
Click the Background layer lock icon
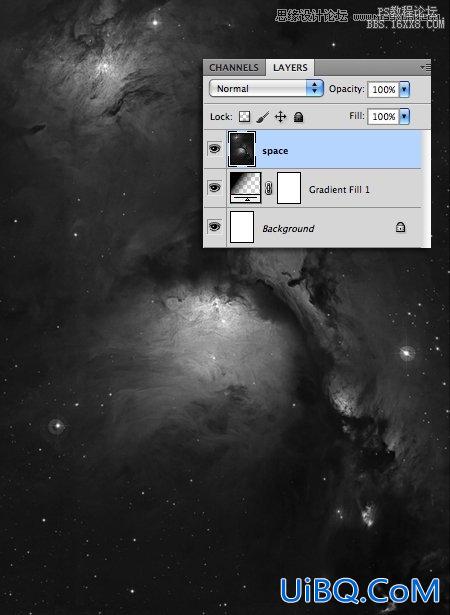[400, 227]
